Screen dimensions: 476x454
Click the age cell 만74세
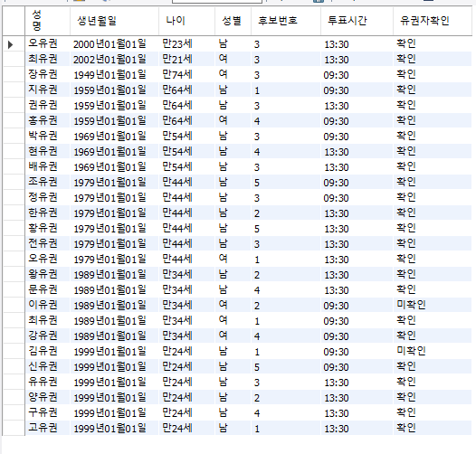(186, 75)
